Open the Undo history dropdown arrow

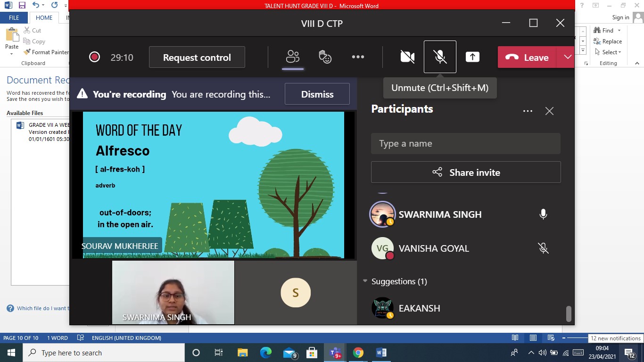pyautogui.click(x=44, y=6)
